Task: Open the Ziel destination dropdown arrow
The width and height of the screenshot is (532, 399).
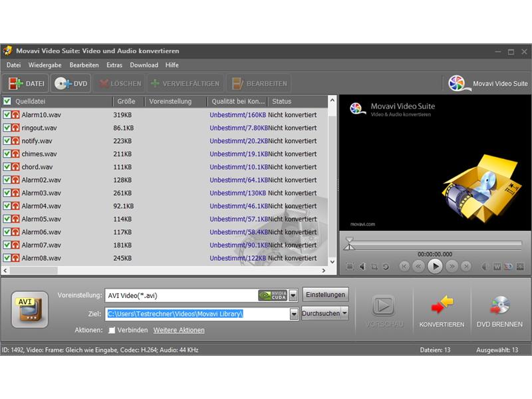Action: pos(294,314)
